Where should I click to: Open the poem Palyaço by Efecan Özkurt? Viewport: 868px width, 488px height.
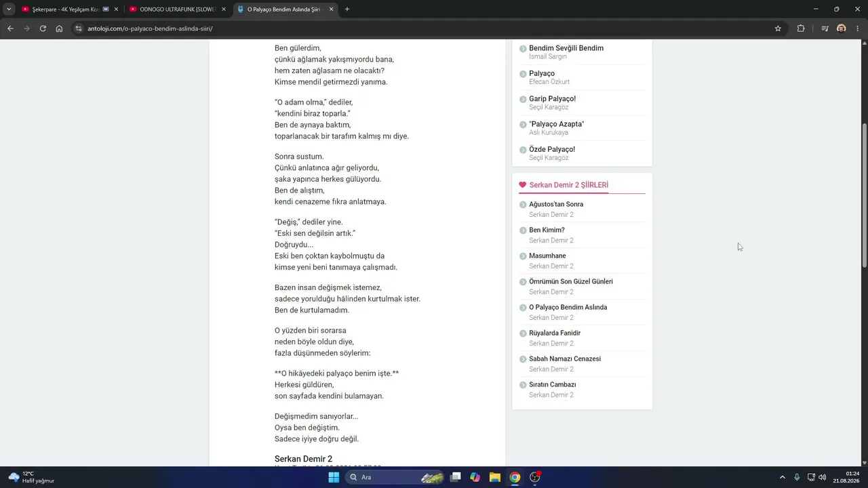coord(542,73)
